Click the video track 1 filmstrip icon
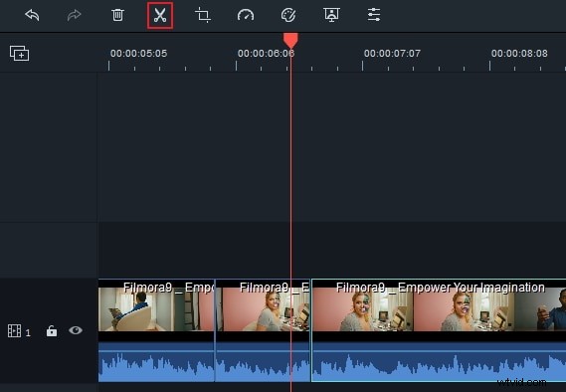Screen dimensions: 566x392 (15, 330)
